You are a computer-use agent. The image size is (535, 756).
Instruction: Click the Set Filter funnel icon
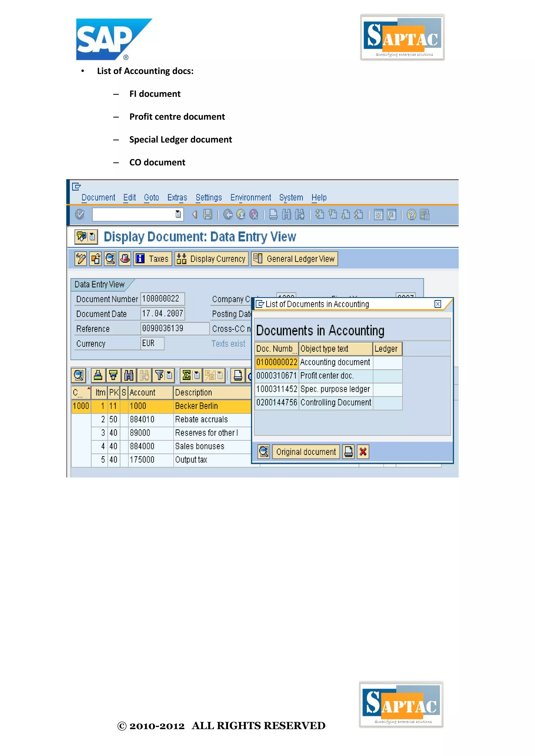click(159, 375)
